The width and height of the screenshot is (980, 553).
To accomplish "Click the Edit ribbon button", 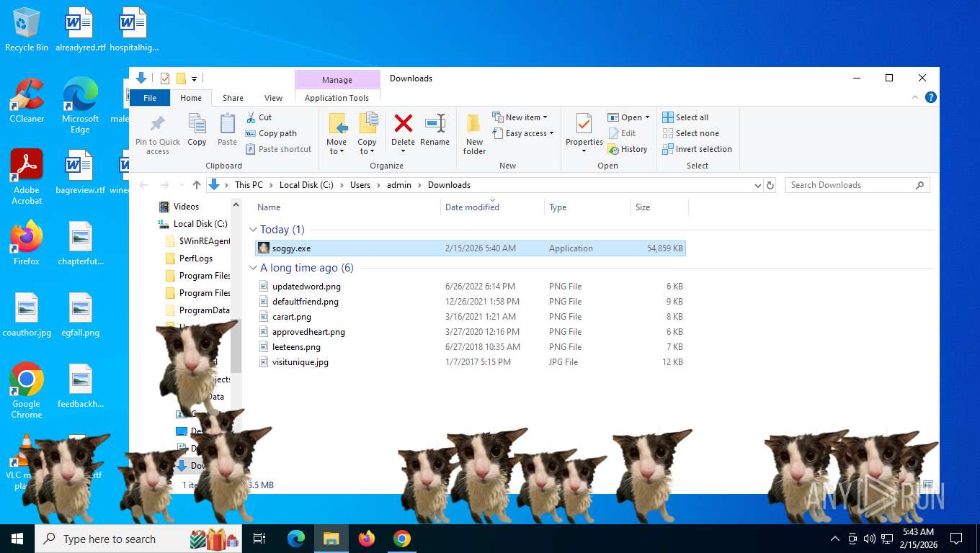I will coord(623,133).
